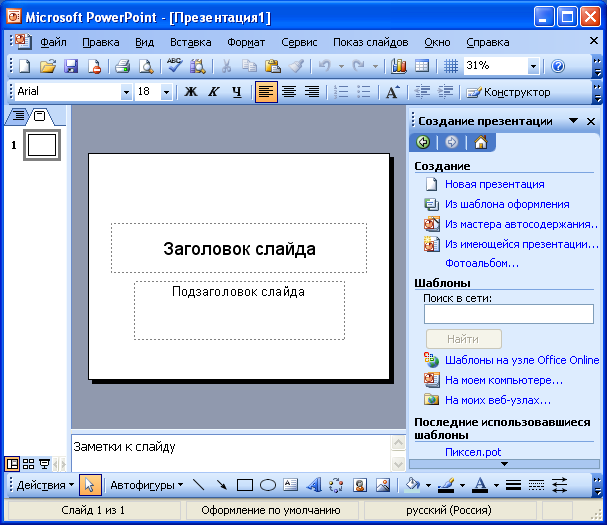
Task: Insert a rectangle from the drawing toolbar
Action: 245,485
